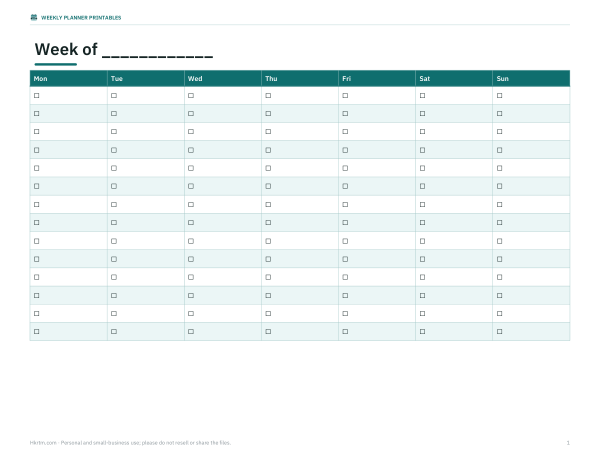The width and height of the screenshot is (600, 464).
Task: Check the last checkbox in the Thu column
Action: coord(268,332)
